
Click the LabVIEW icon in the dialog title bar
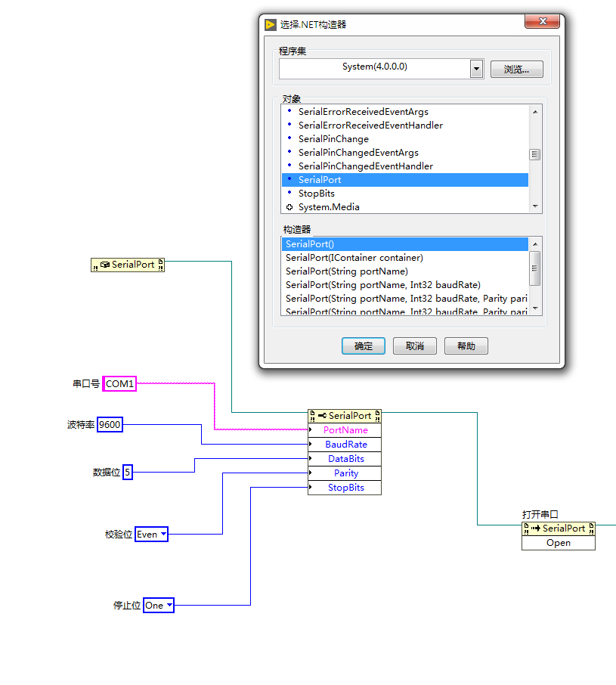(271, 24)
